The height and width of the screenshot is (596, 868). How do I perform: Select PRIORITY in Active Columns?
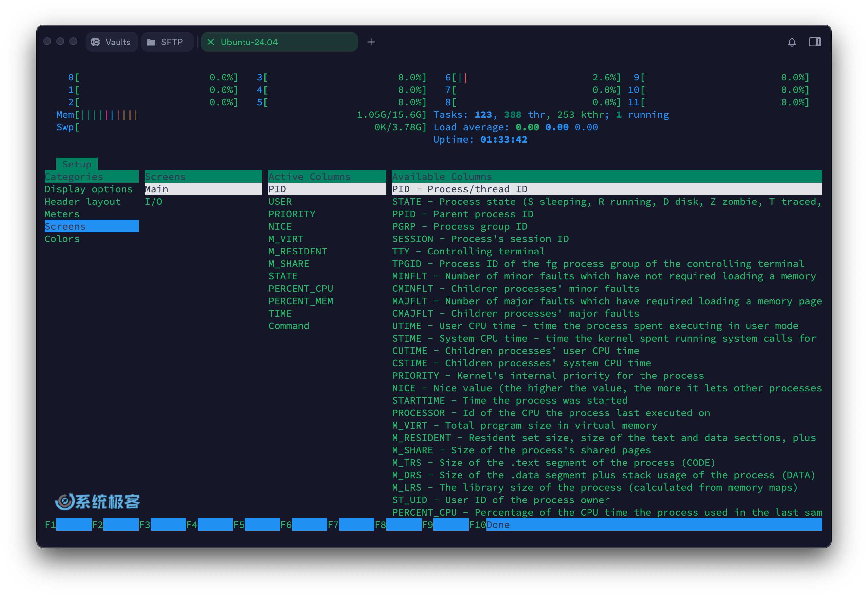[327, 214]
